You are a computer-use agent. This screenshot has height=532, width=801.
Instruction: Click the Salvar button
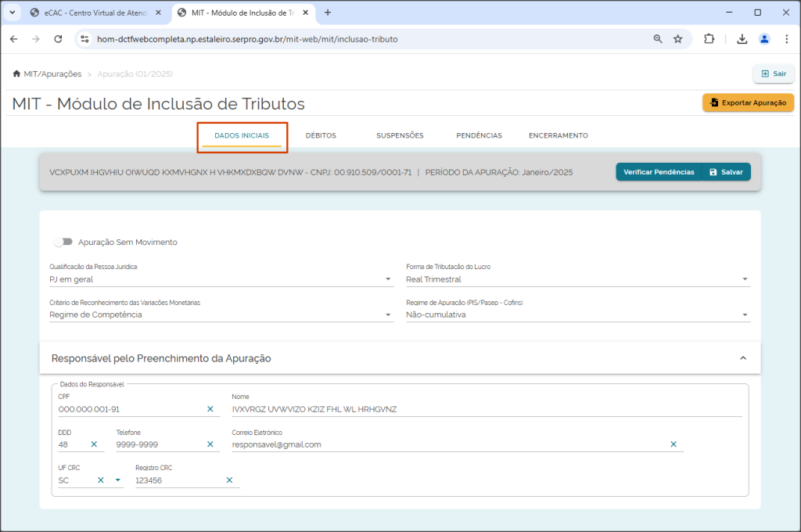point(727,171)
